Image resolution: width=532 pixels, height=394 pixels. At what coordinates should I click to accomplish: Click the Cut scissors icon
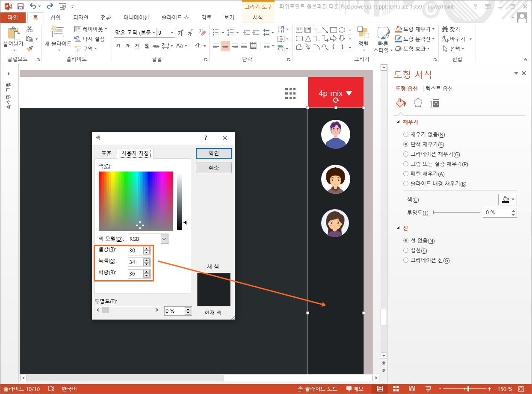(x=30, y=29)
